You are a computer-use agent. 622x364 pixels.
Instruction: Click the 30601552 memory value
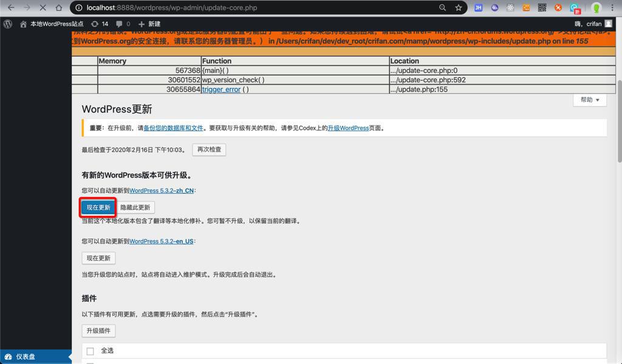(x=184, y=80)
